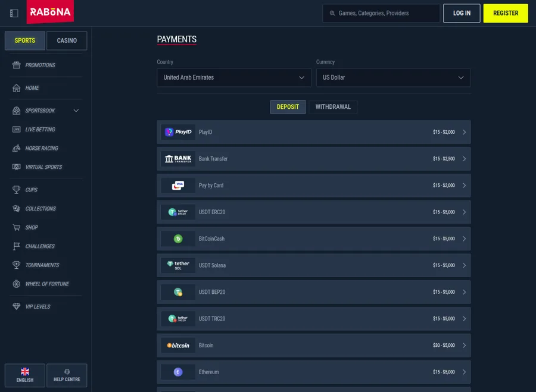The height and width of the screenshot is (392, 536).
Task: Switch to the Sports tab
Action: click(25, 40)
